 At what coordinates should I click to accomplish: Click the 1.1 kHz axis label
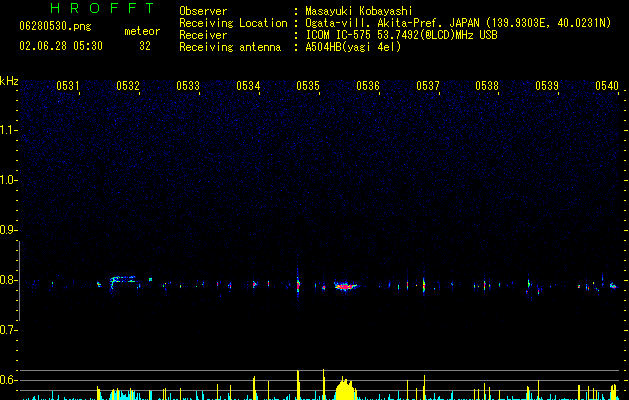[x=8, y=130]
